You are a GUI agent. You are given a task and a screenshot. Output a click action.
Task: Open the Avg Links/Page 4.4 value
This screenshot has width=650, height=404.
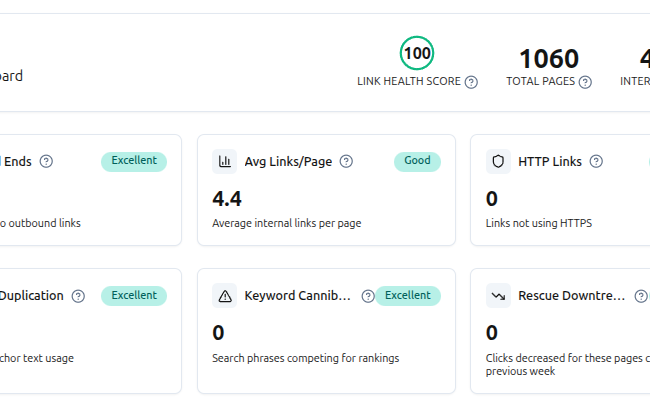pyautogui.click(x=227, y=198)
